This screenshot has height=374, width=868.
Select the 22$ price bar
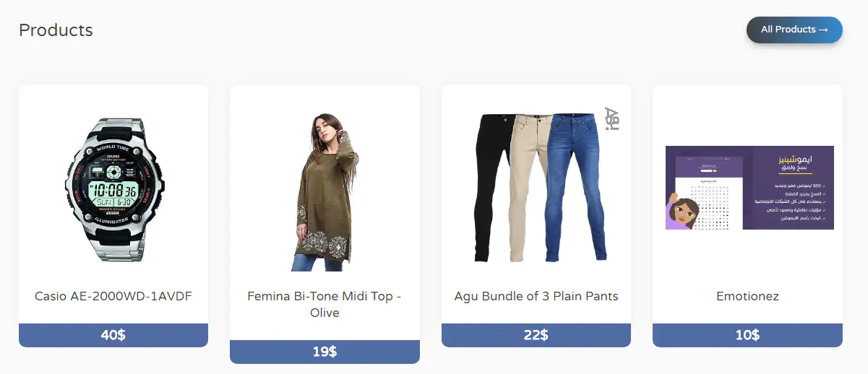click(x=536, y=335)
